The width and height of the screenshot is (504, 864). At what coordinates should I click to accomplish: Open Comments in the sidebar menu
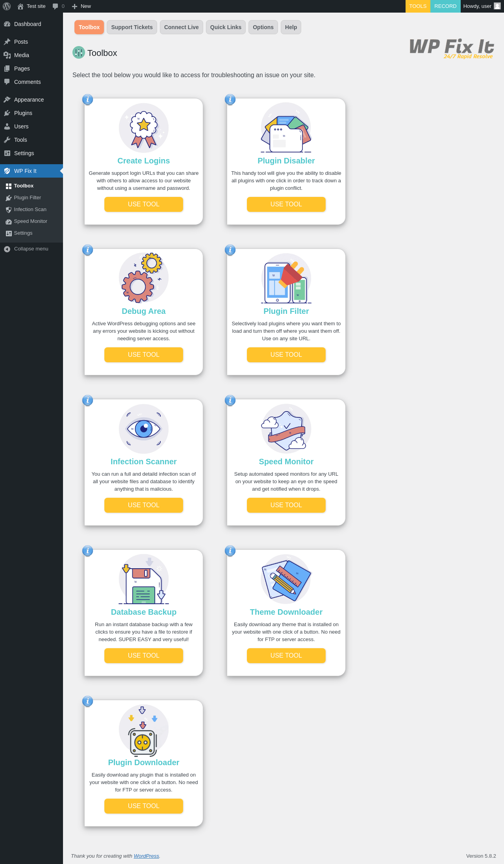pyautogui.click(x=31, y=82)
